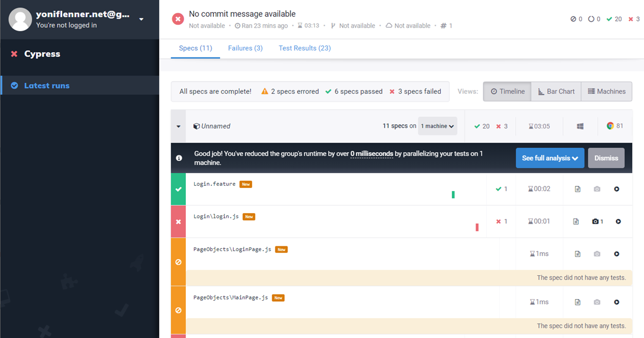The height and width of the screenshot is (338, 644).
Task: Click the user avatar icon
Action: click(20, 19)
